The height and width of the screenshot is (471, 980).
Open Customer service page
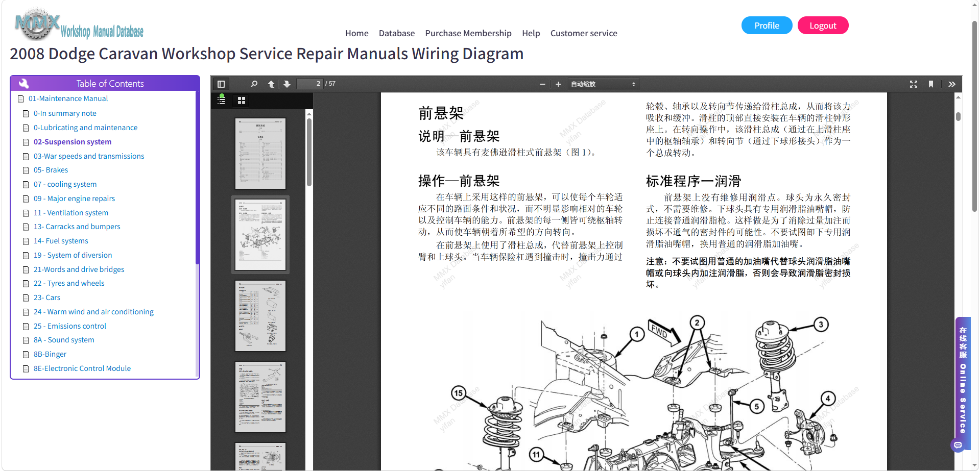(584, 33)
